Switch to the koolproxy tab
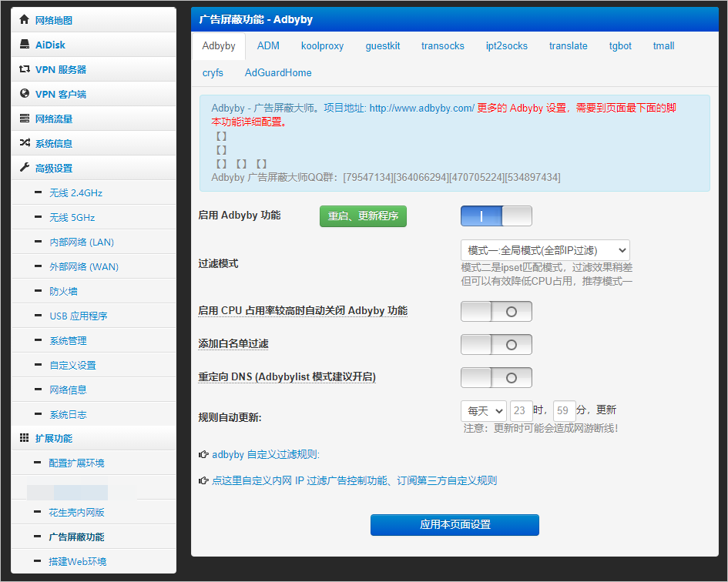The height and width of the screenshot is (582, 728). pyautogui.click(x=322, y=46)
